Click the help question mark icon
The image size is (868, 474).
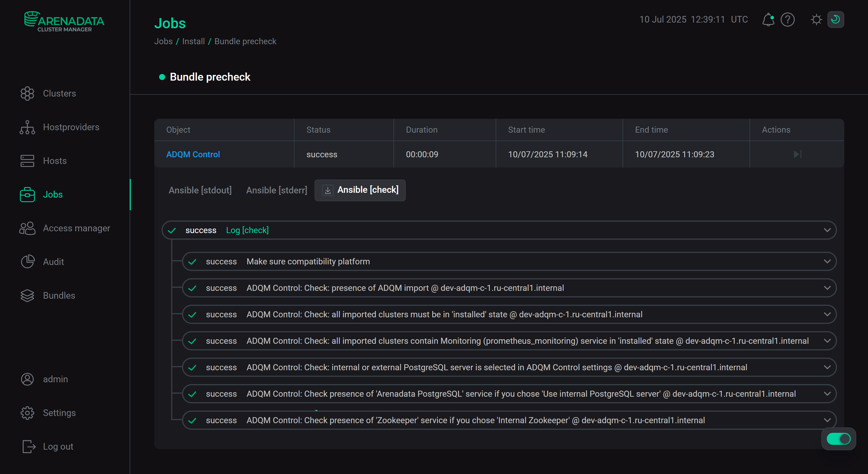(787, 20)
